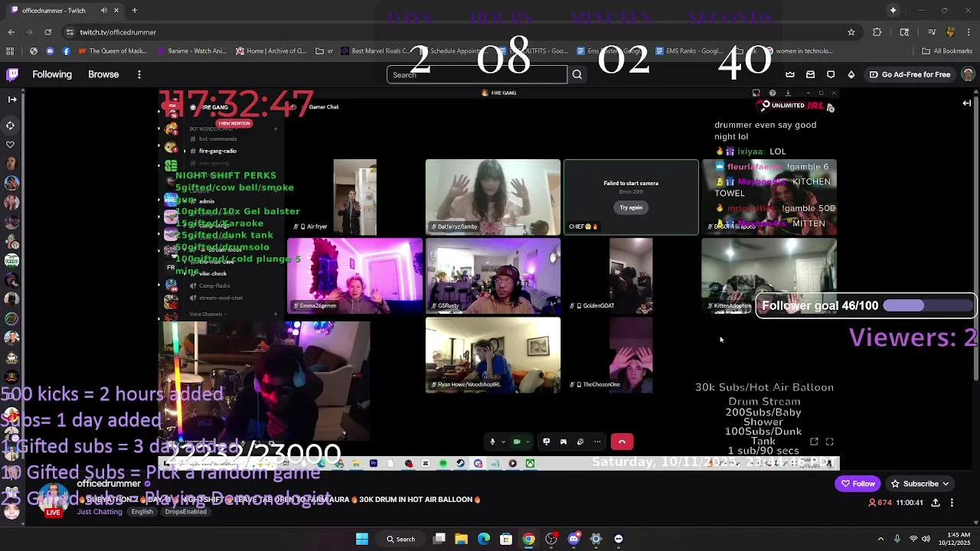Image resolution: width=980 pixels, height=551 pixels.
Task: Open the Get Bits icon
Action: [851, 74]
